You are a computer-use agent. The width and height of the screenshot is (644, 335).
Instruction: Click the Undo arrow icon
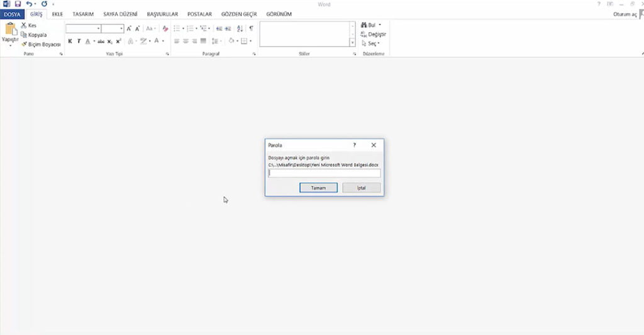click(x=29, y=4)
